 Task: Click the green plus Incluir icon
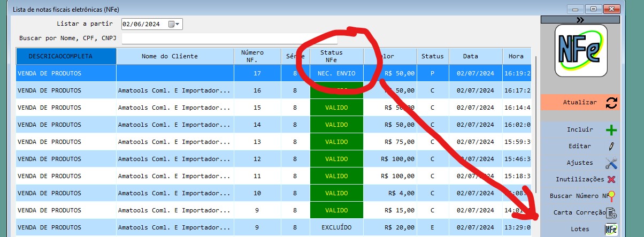(611, 130)
